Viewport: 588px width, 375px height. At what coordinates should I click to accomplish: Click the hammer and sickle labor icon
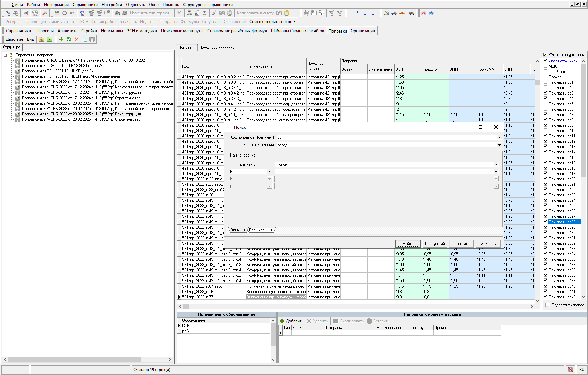386,13
